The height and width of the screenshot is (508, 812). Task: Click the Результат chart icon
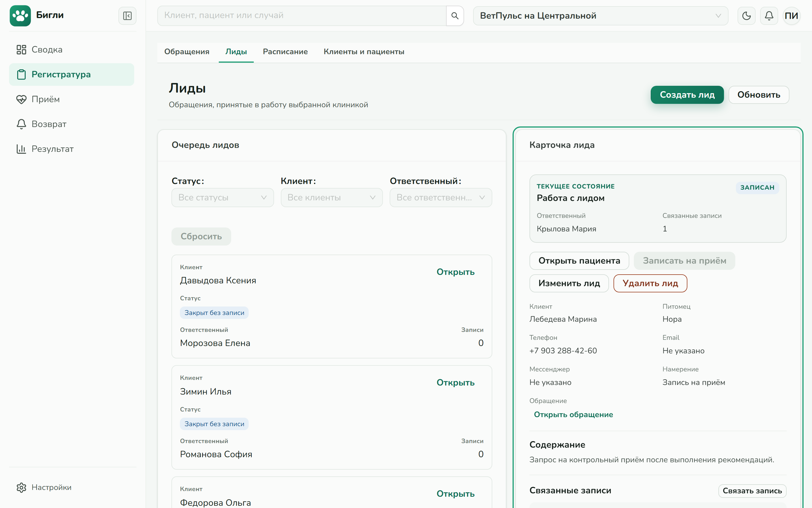pos(21,149)
